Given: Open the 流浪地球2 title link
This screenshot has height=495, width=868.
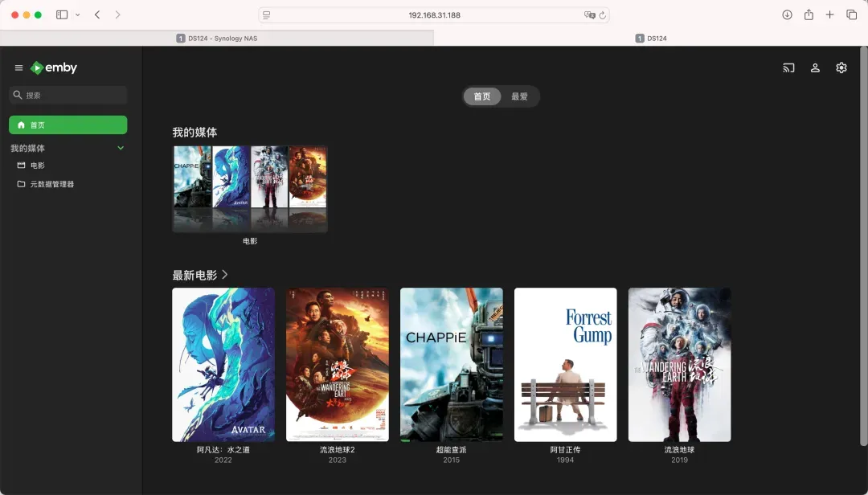Looking at the screenshot, I should [x=337, y=449].
